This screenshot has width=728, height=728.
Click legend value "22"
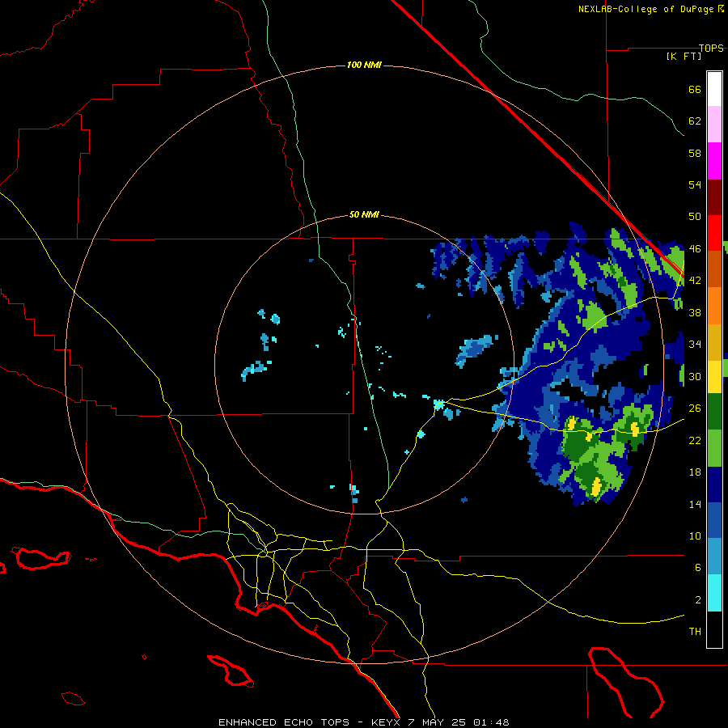(695, 440)
